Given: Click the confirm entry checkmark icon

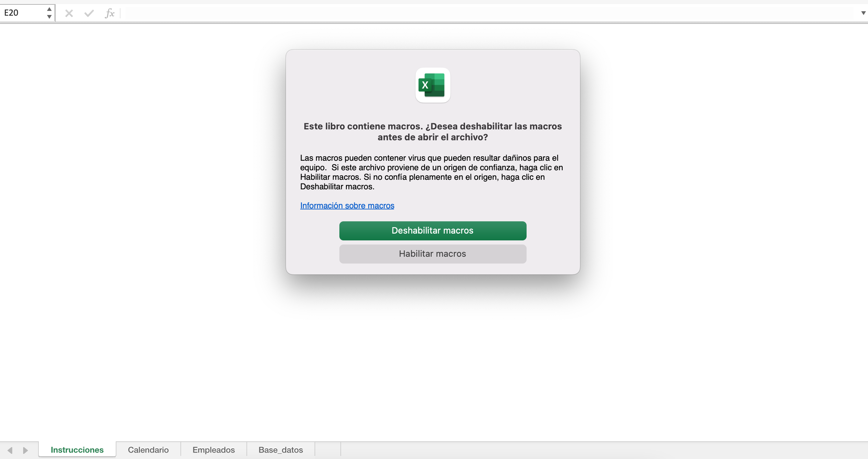Looking at the screenshot, I should click(x=89, y=13).
